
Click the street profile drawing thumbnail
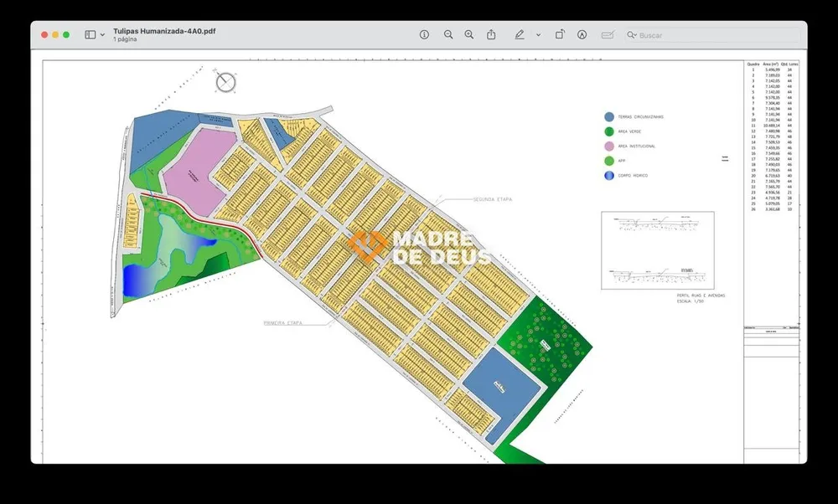tap(657, 250)
